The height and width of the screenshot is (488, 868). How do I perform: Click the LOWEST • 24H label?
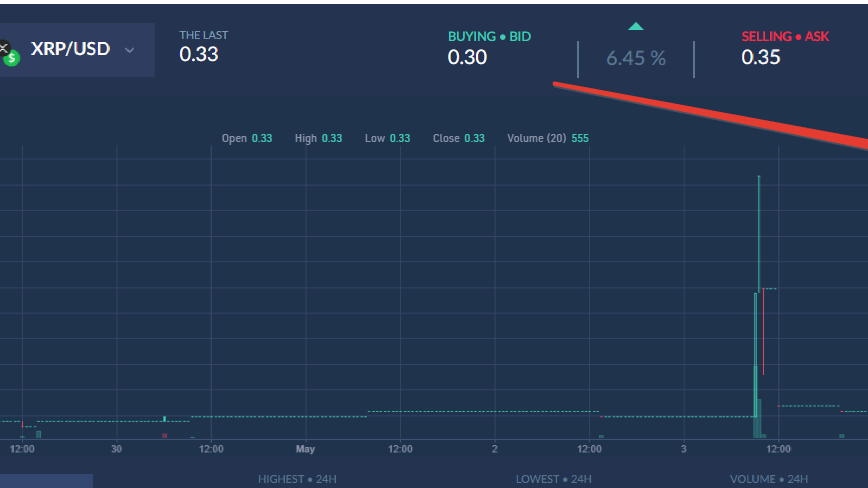pos(554,479)
